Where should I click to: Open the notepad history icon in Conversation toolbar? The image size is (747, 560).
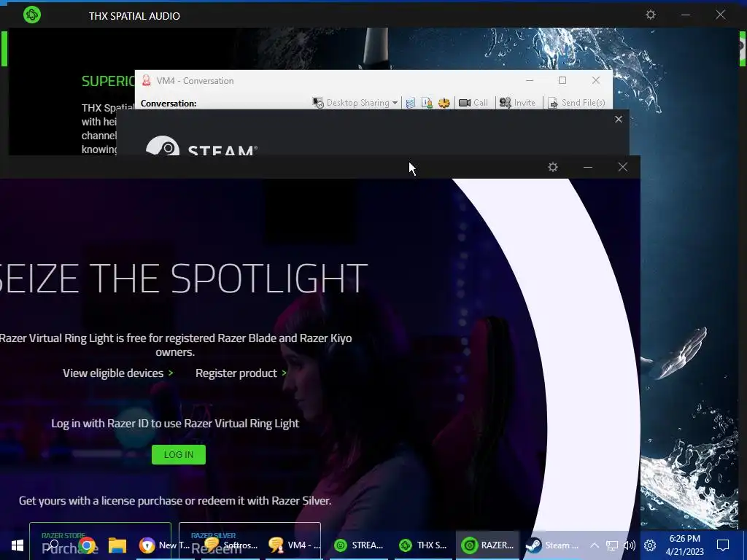(411, 103)
